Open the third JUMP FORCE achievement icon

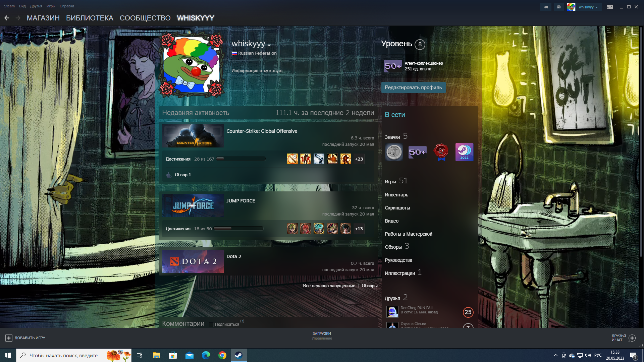pos(319,229)
